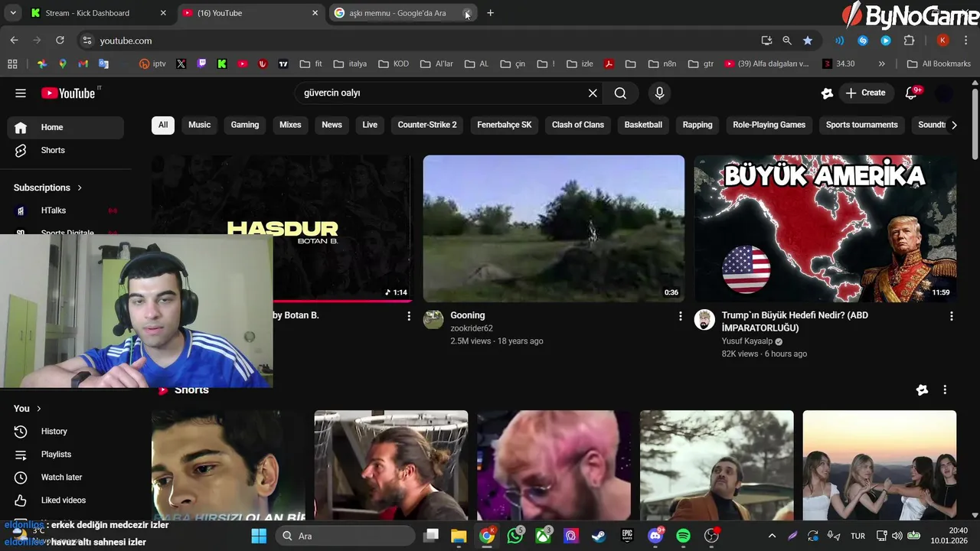This screenshot has width=980, height=551.
Task: Expand the You section chevron
Action: coord(38,409)
